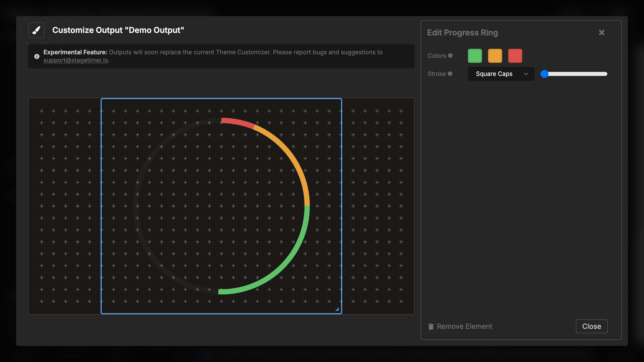The width and height of the screenshot is (644, 362).
Task: Close the Edit Progress Ring panel with X
Action: point(601,32)
